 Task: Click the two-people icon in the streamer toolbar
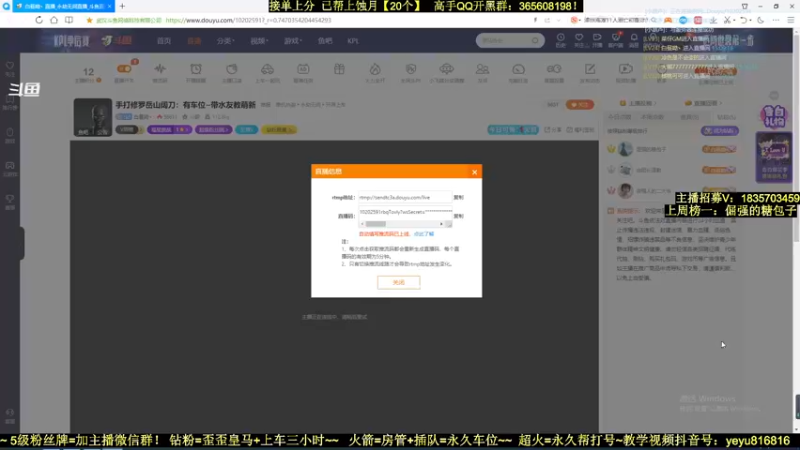(x=482, y=69)
